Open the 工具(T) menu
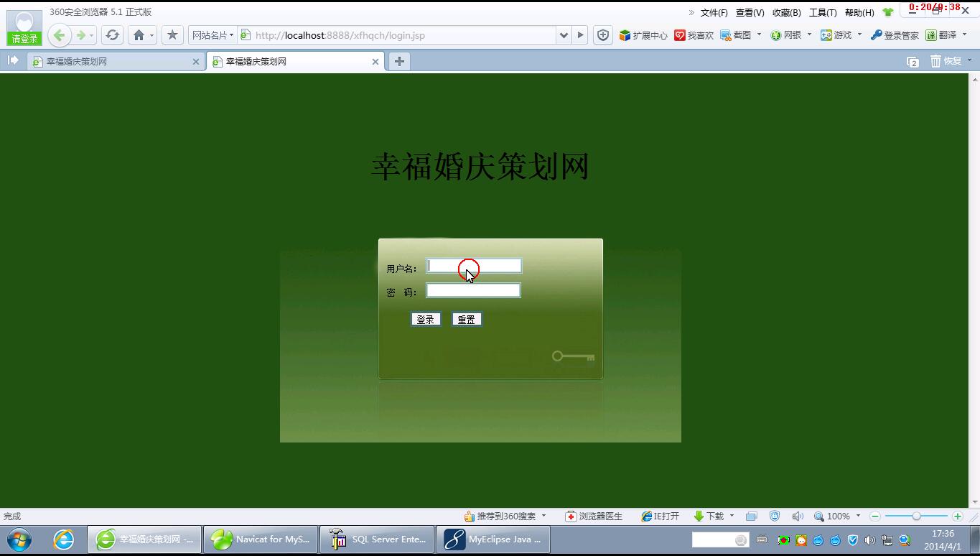The height and width of the screenshot is (556, 980). coord(823,13)
